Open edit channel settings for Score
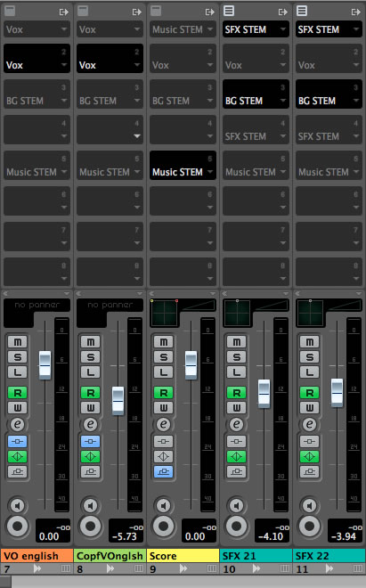Image resolution: width=366 pixels, height=588 pixels. pyautogui.click(x=164, y=424)
